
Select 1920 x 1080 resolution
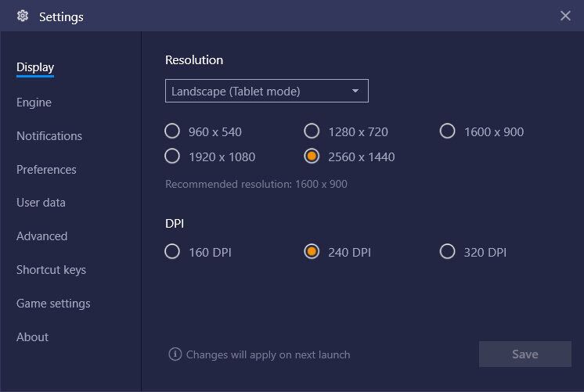tap(172, 156)
